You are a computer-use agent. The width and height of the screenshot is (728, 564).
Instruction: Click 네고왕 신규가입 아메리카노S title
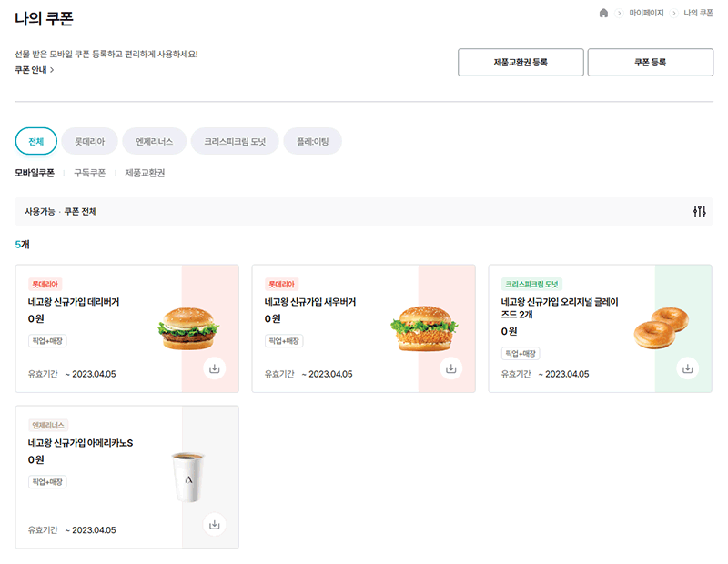[80, 443]
